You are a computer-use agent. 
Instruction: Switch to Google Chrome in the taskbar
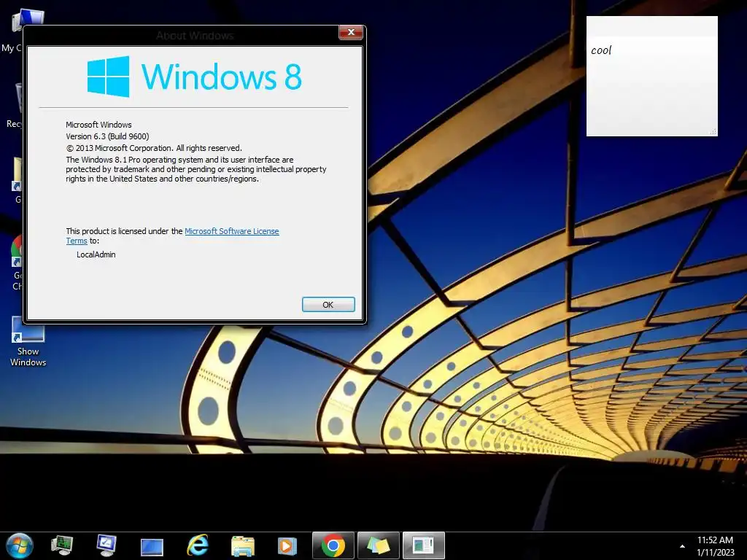(x=333, y=545)
